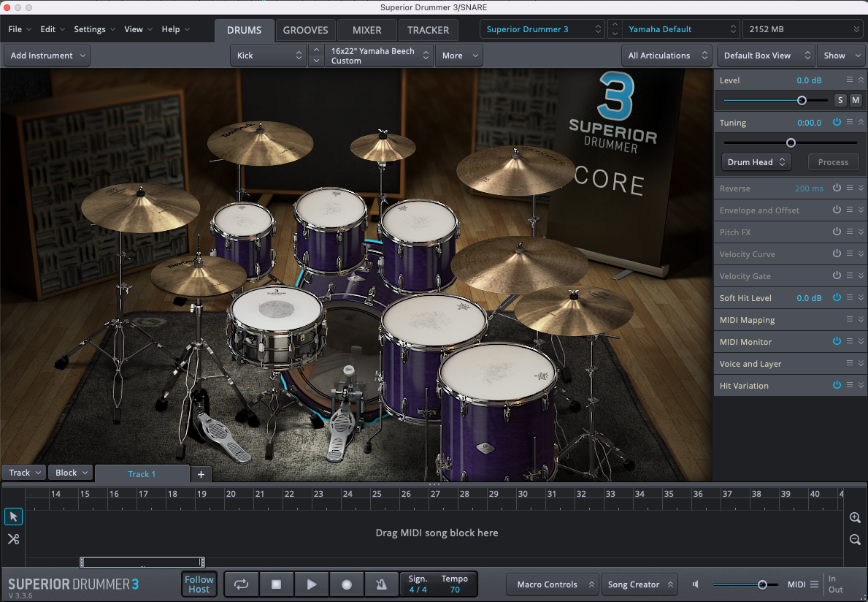Start recording with the record button
The height and width of the screenshot is (602, 868).
click(347, 584)
